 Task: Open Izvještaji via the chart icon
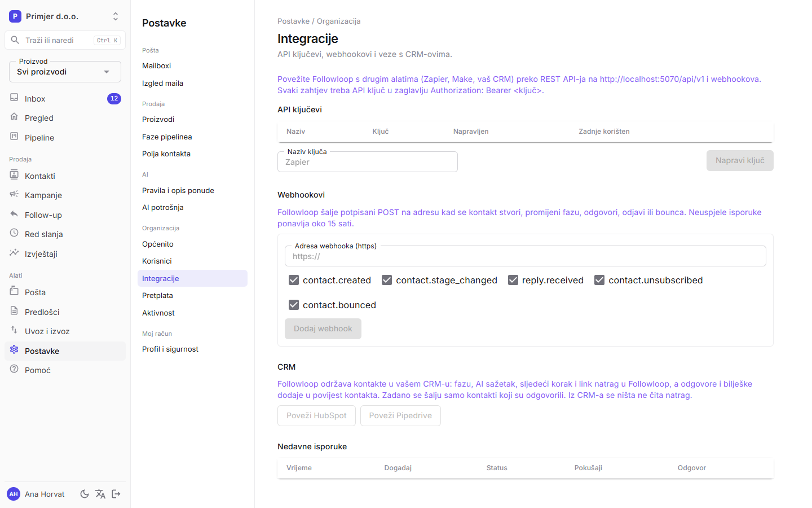[x=14, y=253]
